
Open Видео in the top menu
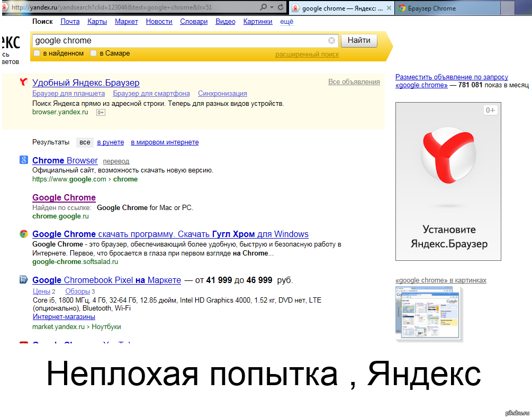point(226,21)
